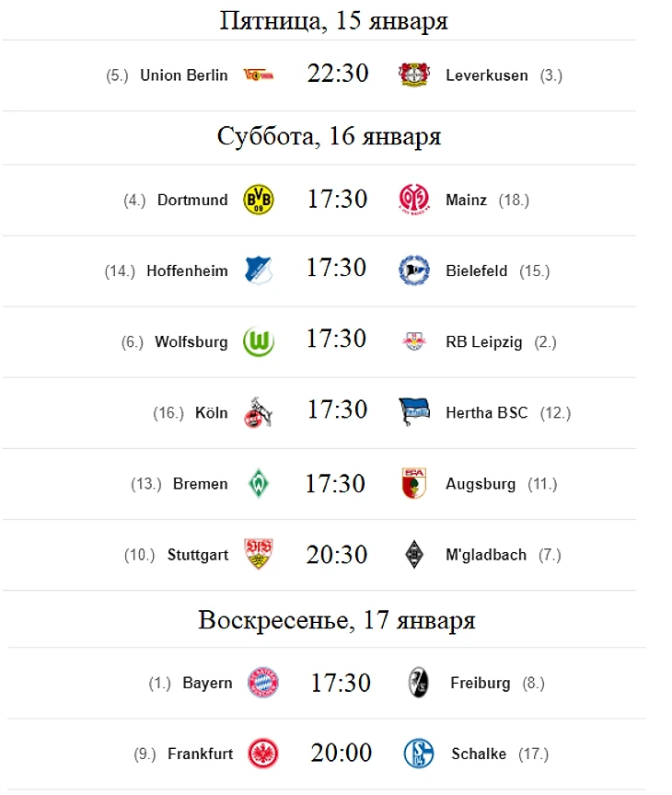Select the Bremen team name
Viewport: 672px width, 795px height.
[x=200, y=483]
